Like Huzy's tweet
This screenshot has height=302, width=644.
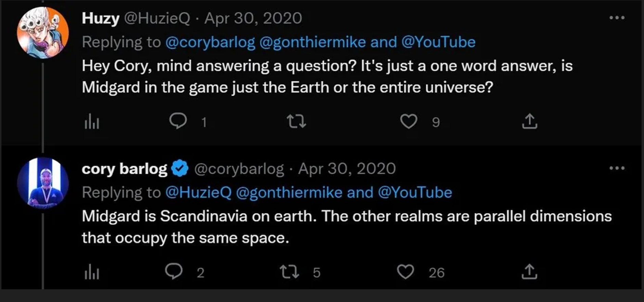pyautogui.click(x=409, y=121)
